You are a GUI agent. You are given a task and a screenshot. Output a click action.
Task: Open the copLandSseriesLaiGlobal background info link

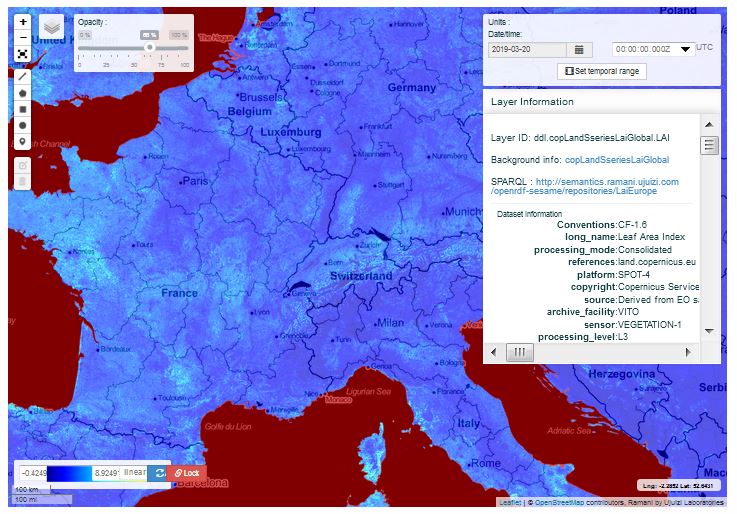(616, 159)
